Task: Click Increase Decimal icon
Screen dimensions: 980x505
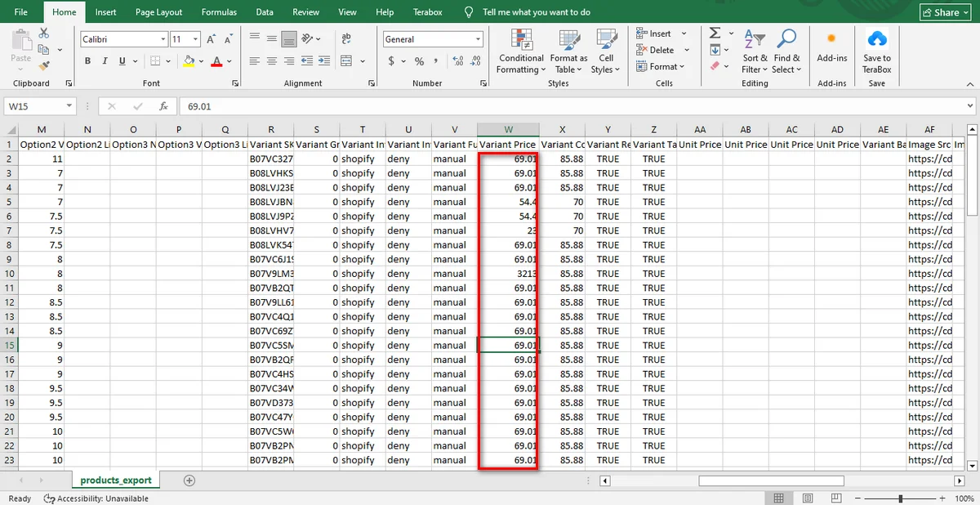Action: pos(457,61)
